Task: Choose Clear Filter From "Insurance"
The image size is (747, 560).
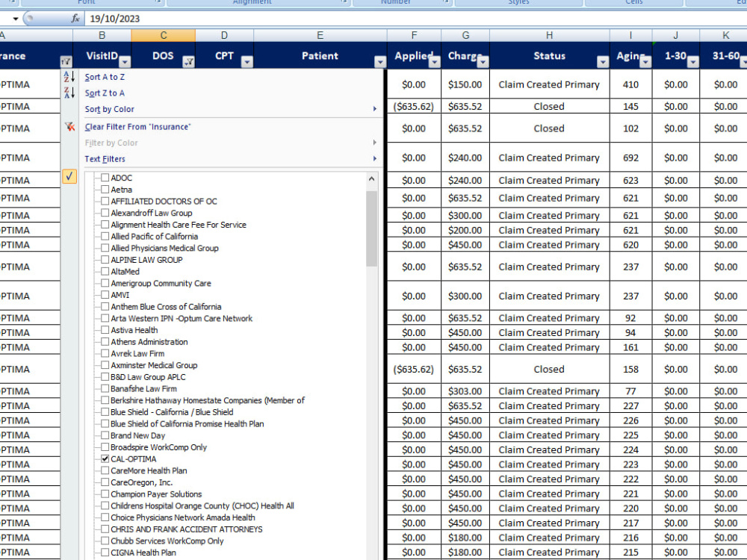Action: click(137, 127)
